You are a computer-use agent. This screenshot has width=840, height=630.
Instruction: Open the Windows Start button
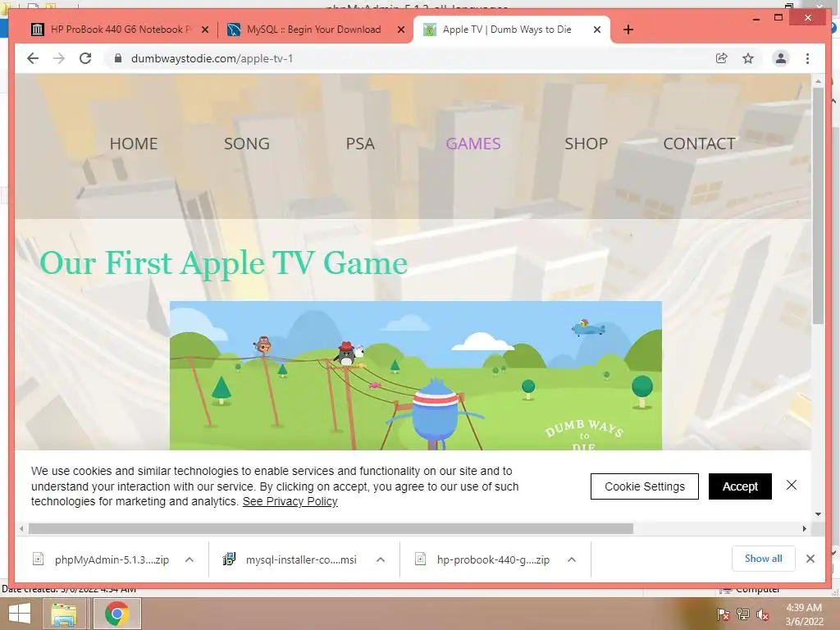[x=20, y=614]
